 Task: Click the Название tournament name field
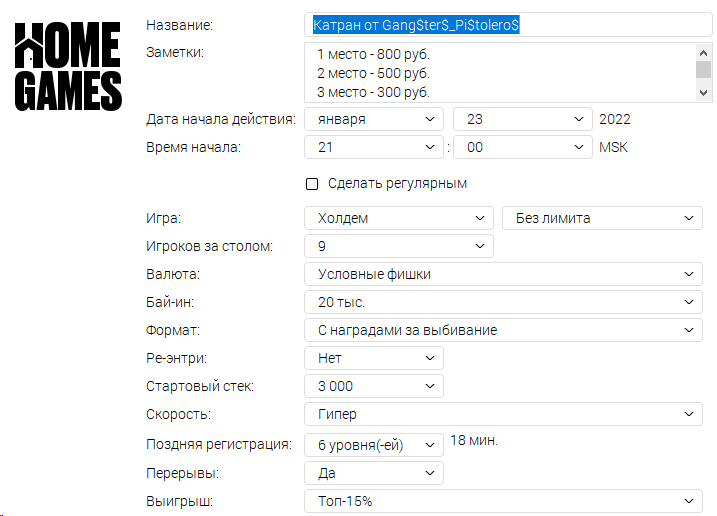[508, 25]
